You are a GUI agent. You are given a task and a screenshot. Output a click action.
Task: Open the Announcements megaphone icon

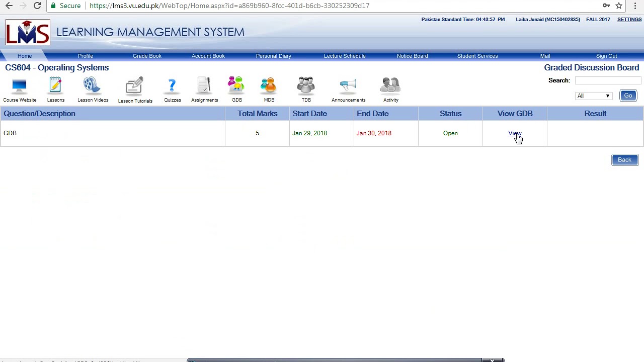pyautogui.click(x=348, y=86)
